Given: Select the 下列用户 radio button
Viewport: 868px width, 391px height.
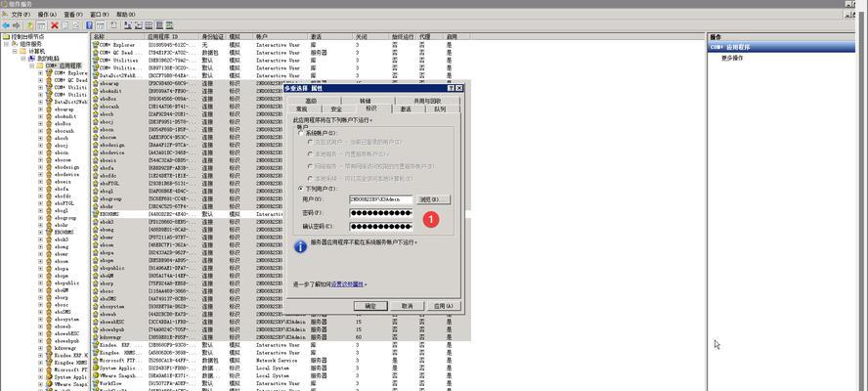Looking at the screenshot, I should 302,189.
